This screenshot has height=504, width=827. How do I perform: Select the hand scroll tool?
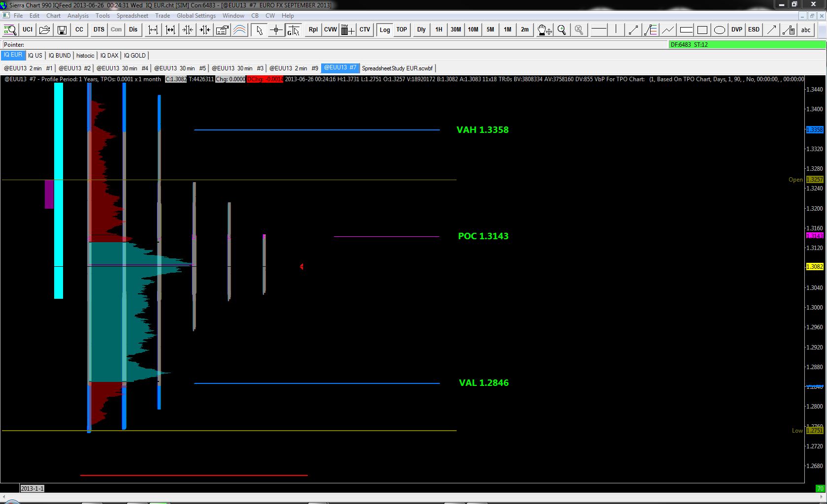click(544, 30)
